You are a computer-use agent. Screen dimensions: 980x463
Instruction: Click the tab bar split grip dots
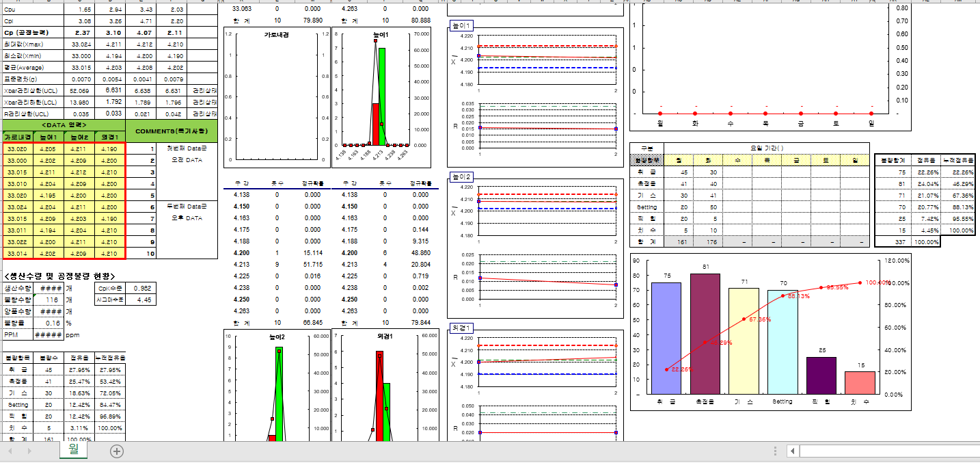point(775,451)
